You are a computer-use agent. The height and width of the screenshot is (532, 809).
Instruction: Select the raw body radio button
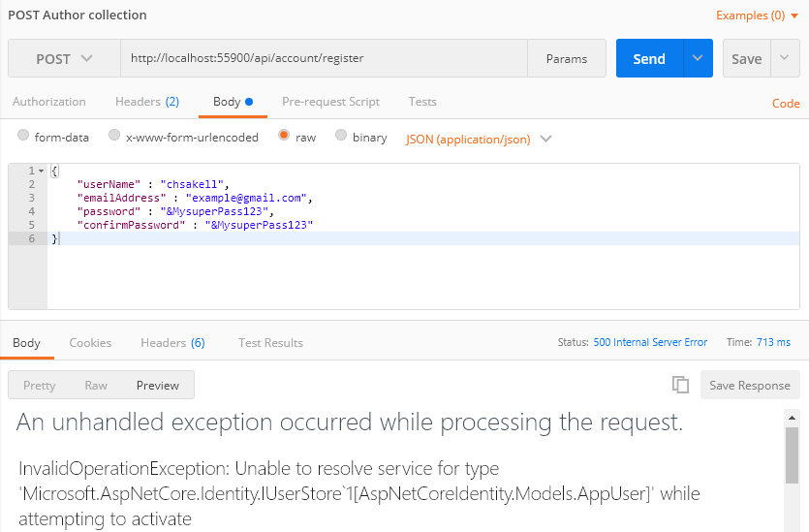284,137
